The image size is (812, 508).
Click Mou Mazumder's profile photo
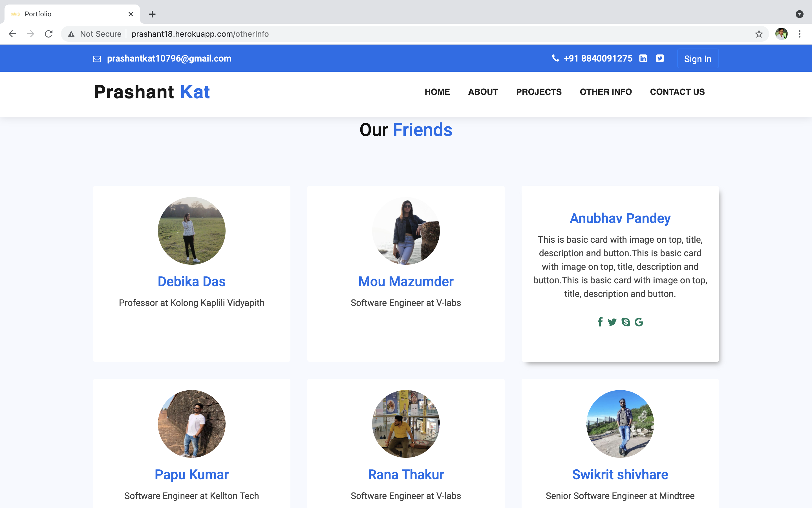click(x=406, y=231)
